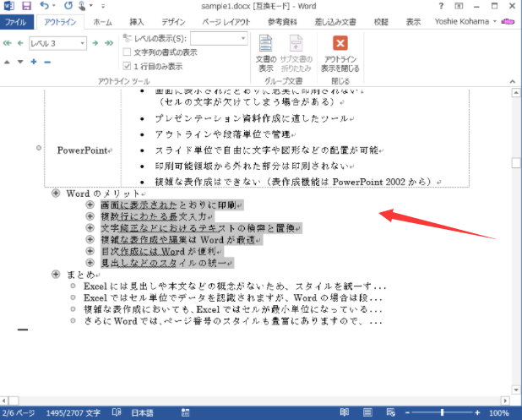
Task: Zoom in with the plus button
Action: (477, 413)
